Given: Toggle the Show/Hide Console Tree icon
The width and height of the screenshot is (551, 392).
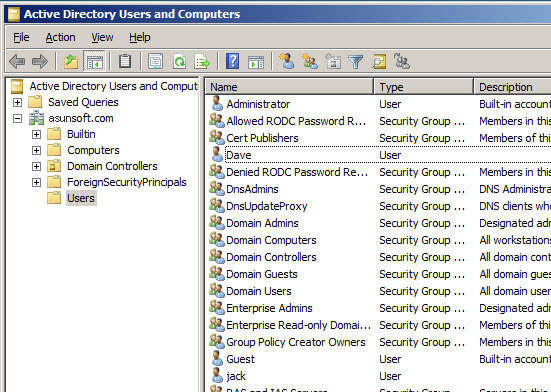Looking at the screenshot, I should (x=95, y=61).
